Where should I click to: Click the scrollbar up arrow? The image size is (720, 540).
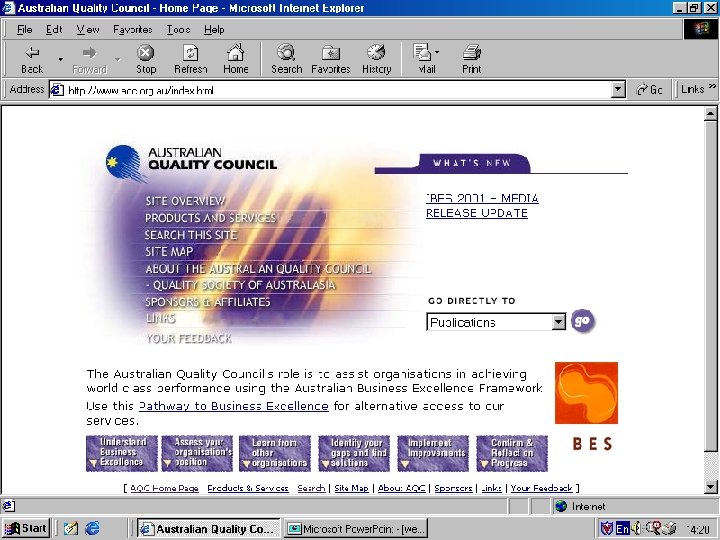[x=710, y=113]
